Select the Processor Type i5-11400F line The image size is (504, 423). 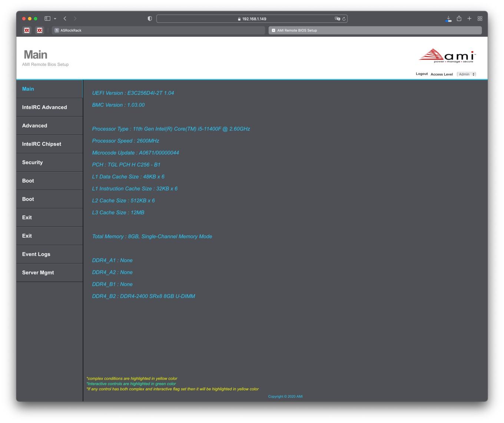pyautogui.click(x=171, y=129)
